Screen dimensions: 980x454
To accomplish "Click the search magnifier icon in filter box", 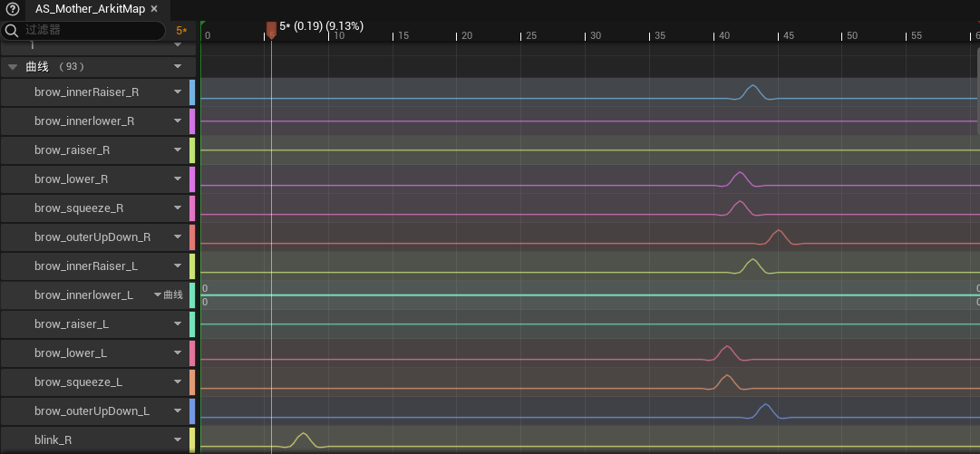I will click(x=11, y=30).
